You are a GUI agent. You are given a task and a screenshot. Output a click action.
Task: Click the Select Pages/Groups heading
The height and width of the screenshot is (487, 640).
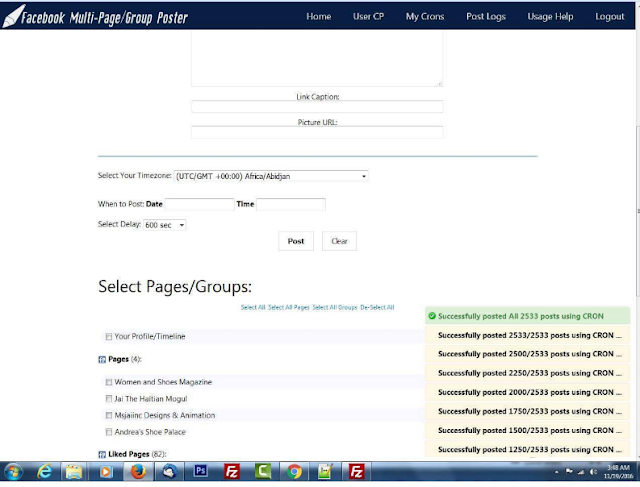tap(175, 287)
